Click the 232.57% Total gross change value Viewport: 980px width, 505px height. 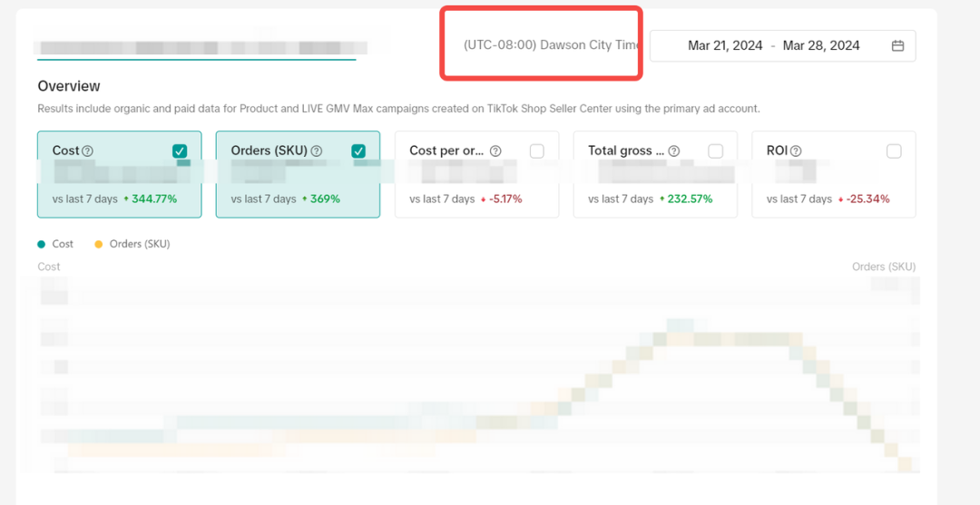click(690, 199)
